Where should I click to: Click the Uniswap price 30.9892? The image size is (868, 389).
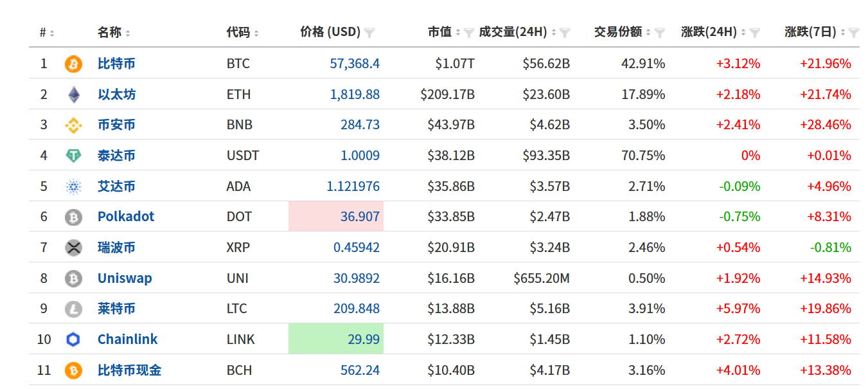pyautogui.click(x=357, y=278)
